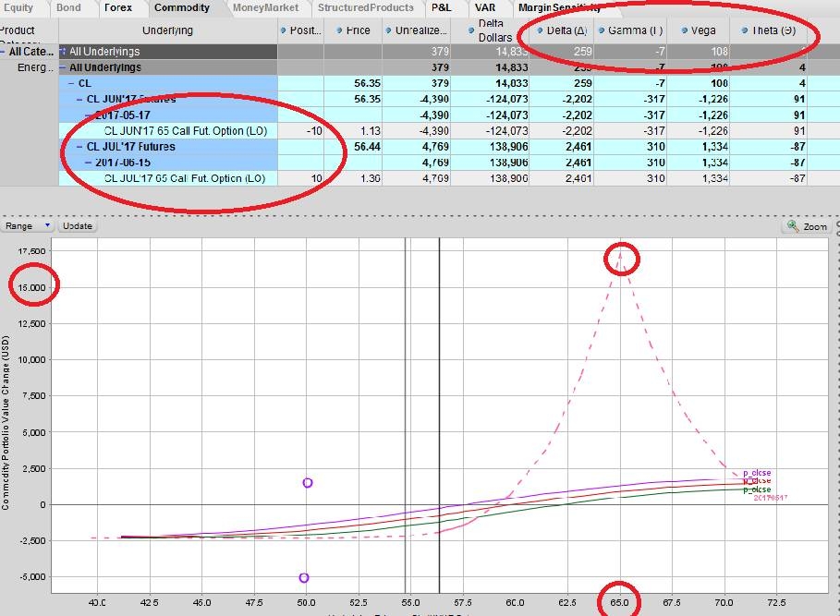Open the Forex tab
The width and height of the screenshot is (840, 616).
coord(118,8)
